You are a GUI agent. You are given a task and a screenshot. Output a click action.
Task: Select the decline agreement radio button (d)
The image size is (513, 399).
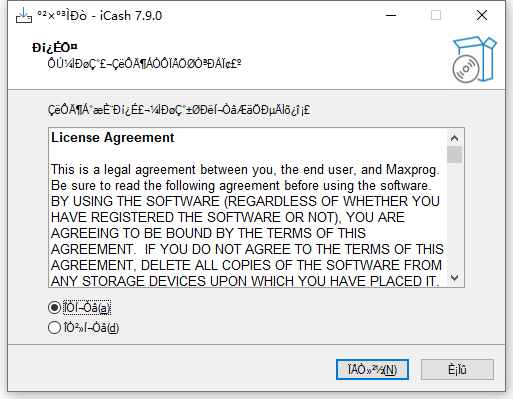(54, 328)
